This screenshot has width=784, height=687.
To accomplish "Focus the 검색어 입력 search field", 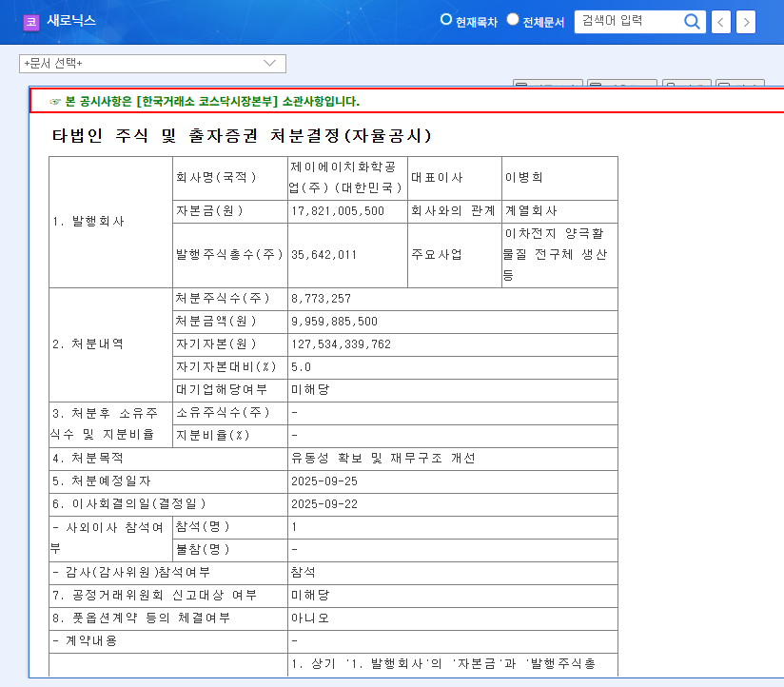I will [629, 22].
